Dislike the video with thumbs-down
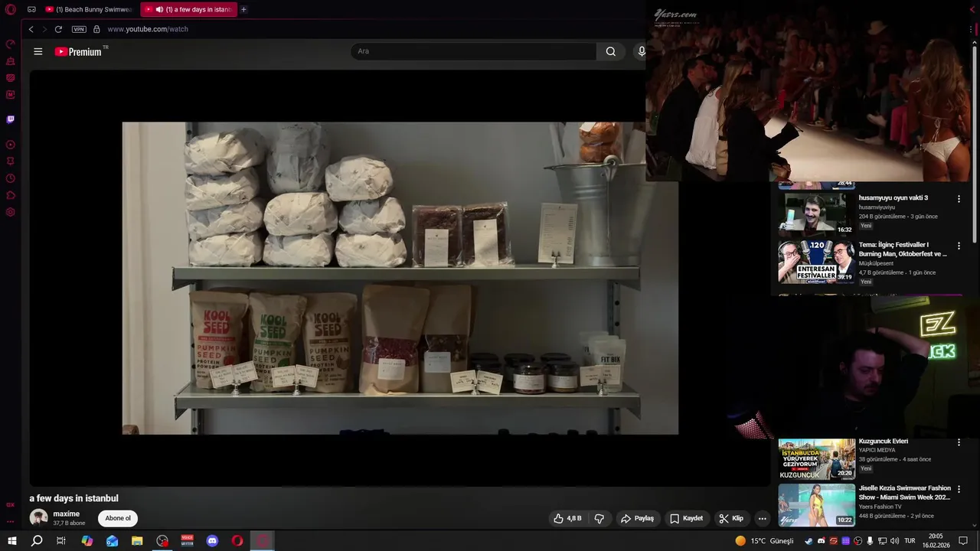This screenshot has width=980, height=551. pos(599,518)
